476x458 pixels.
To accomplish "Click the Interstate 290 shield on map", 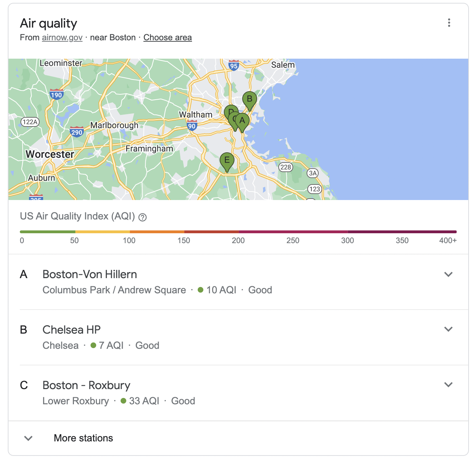I will click(77, 132).
